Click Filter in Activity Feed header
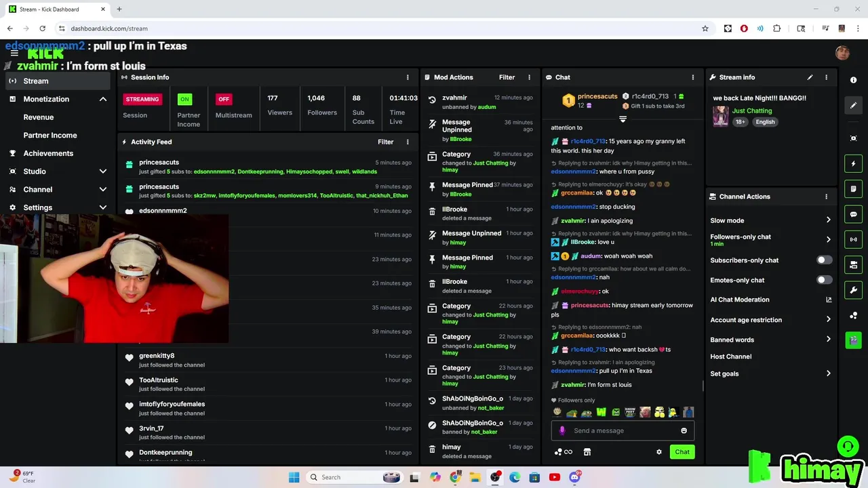 click(385, 142)
